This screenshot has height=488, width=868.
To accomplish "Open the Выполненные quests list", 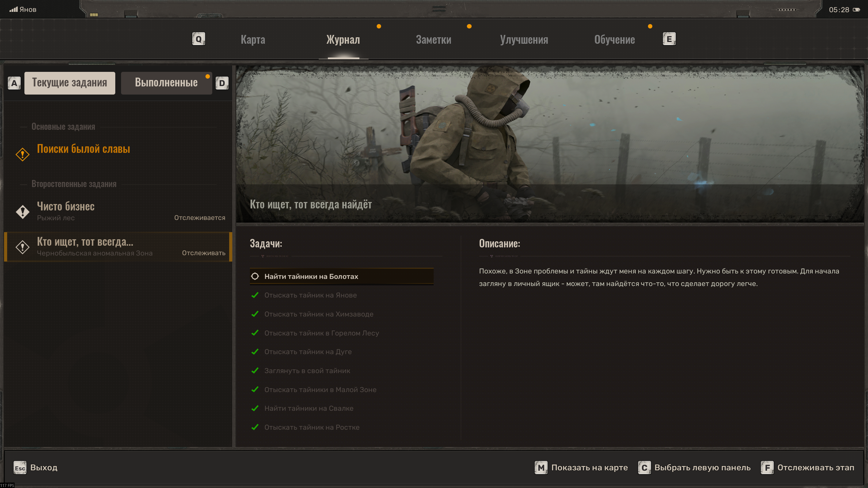I will click(x=166, y=83).
